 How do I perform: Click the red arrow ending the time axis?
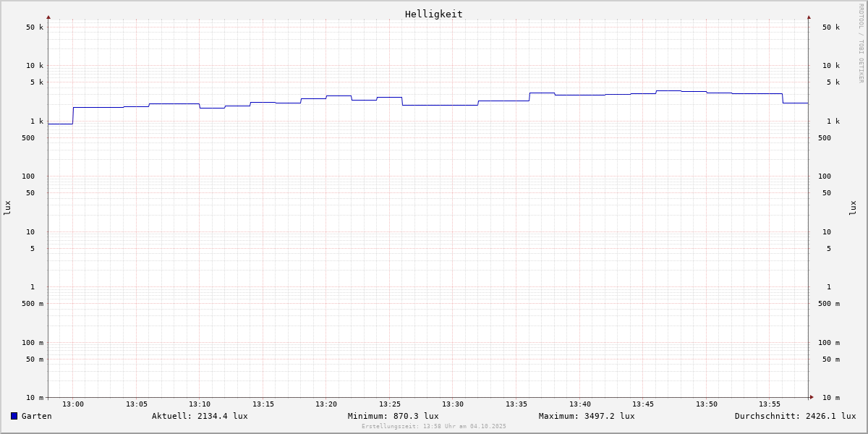[x=812, y=397]
